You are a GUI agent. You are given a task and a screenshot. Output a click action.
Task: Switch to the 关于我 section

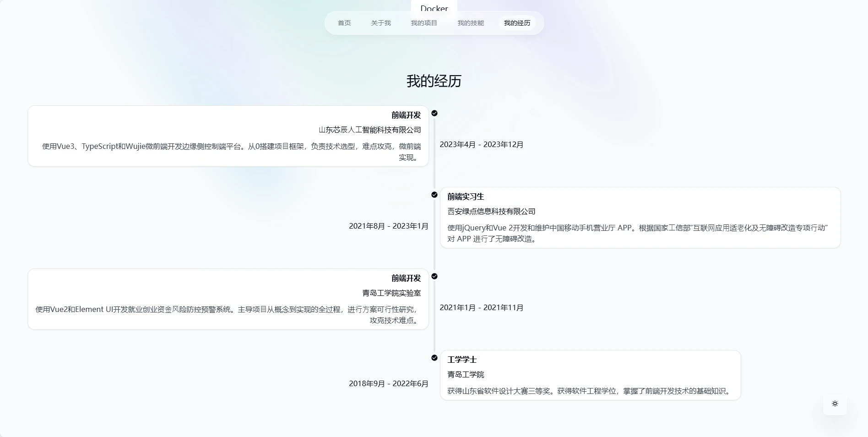381,22
